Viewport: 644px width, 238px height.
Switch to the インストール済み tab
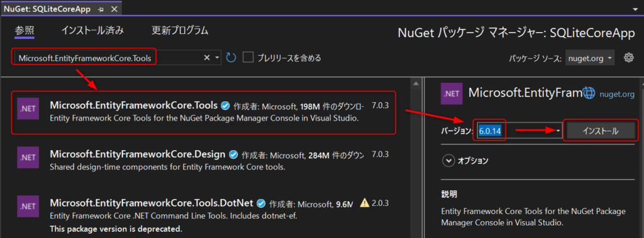[x=92, y=30]
